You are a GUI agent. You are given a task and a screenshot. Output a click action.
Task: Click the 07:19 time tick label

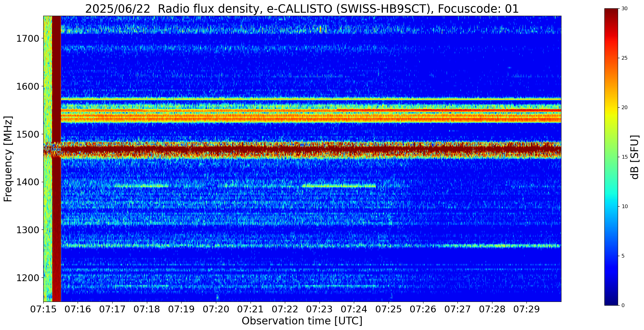(x=182, y=309)
